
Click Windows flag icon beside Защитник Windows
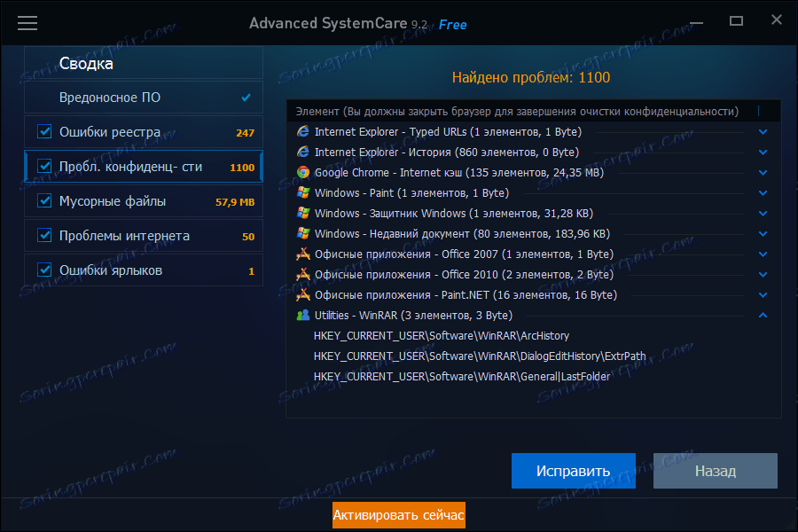click(x=303, y=214)
